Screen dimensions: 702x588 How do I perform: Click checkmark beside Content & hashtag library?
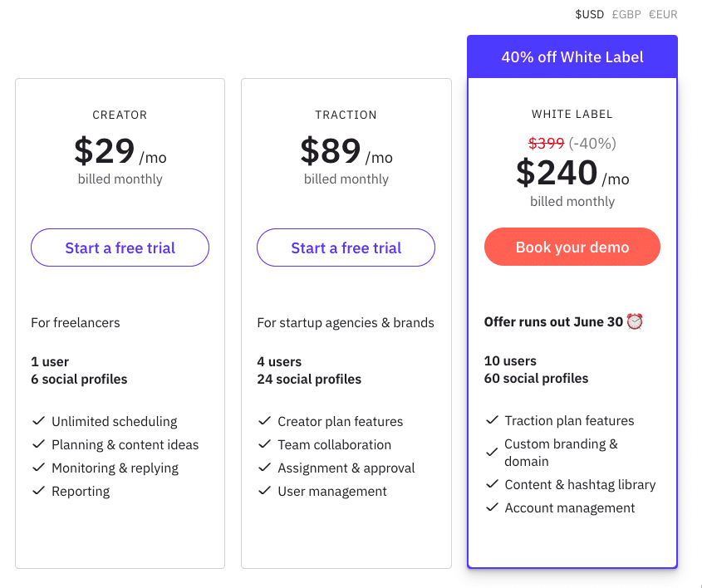491,484
